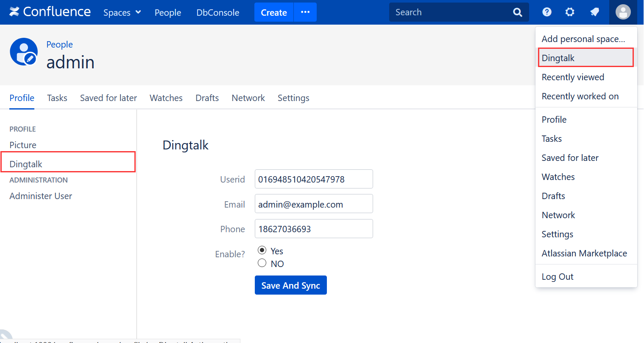The image size is (644, 343).
Task: Choose Network from the user menu
Action: pos(586,215)
